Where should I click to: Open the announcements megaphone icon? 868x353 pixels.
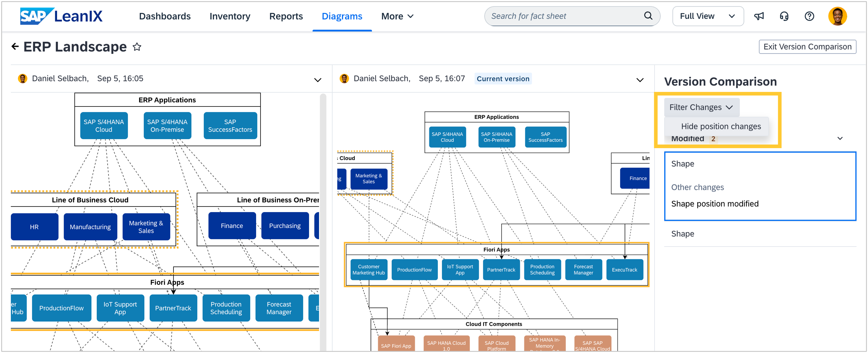pos(759,16)
